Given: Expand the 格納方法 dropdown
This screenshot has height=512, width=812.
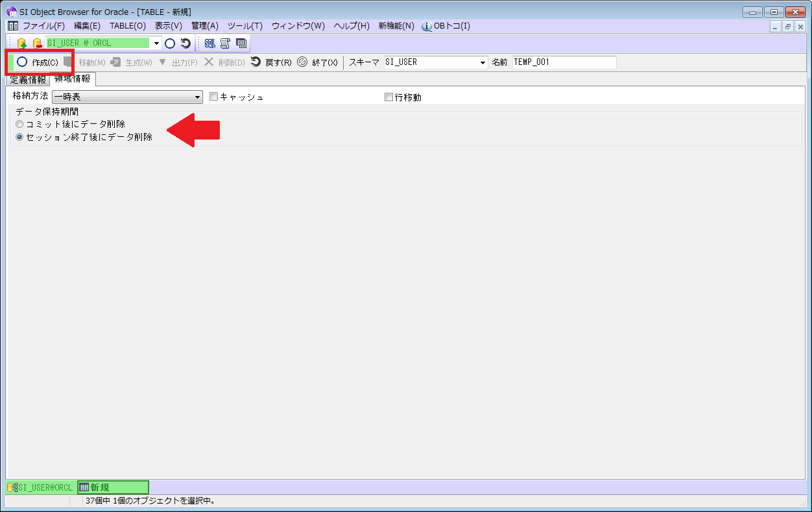Looking at the screenshot, I should click(198, 97).
